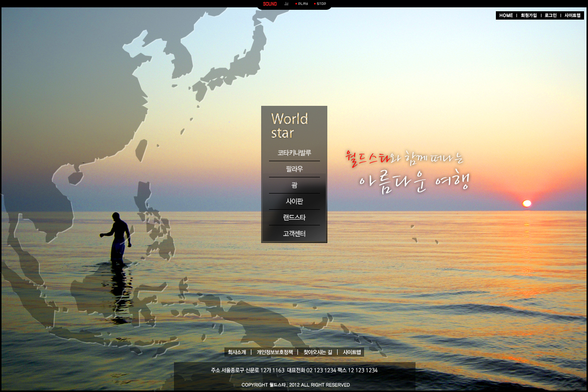
Task: Click the World star logo
Action: pyautogui.click(x=290, y=126)
